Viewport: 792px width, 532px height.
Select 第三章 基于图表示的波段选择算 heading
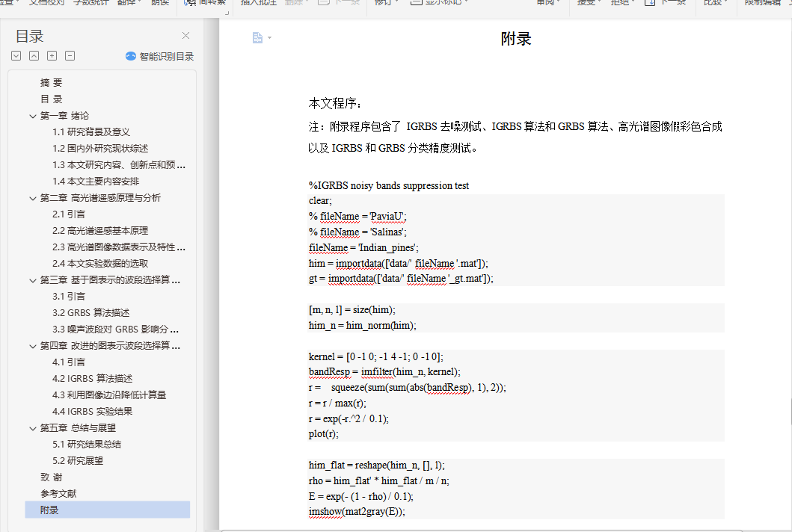coord(110,279)
